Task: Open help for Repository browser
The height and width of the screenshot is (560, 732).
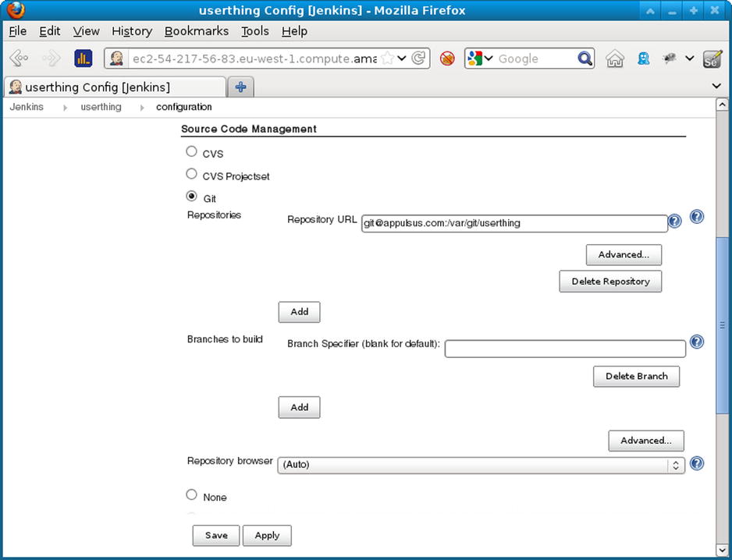Action: [x=697, y=463]
